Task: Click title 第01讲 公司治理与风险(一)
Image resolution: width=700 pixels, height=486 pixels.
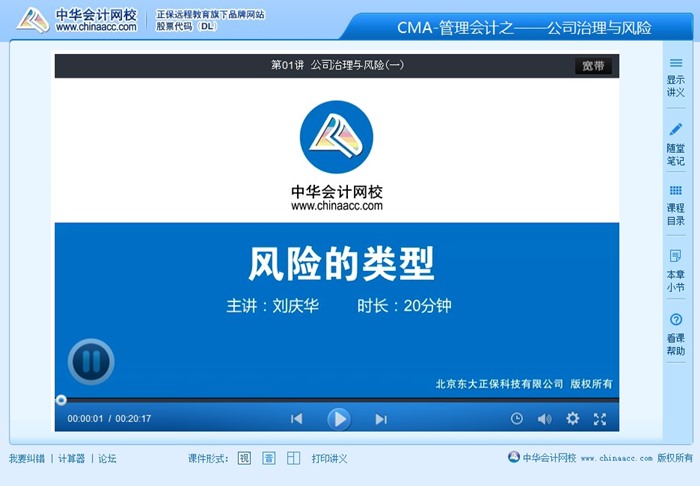Action: [338, 65]
